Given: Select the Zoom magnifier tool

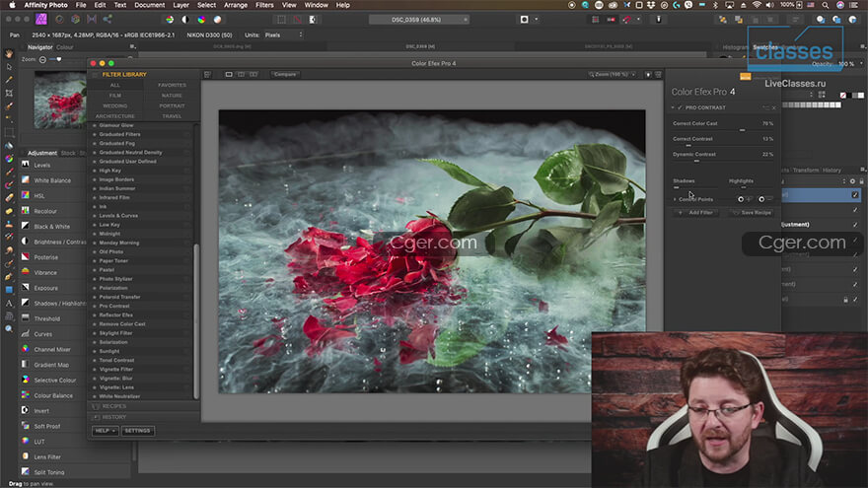Looking at the screenshot, I should pos(9,328).
